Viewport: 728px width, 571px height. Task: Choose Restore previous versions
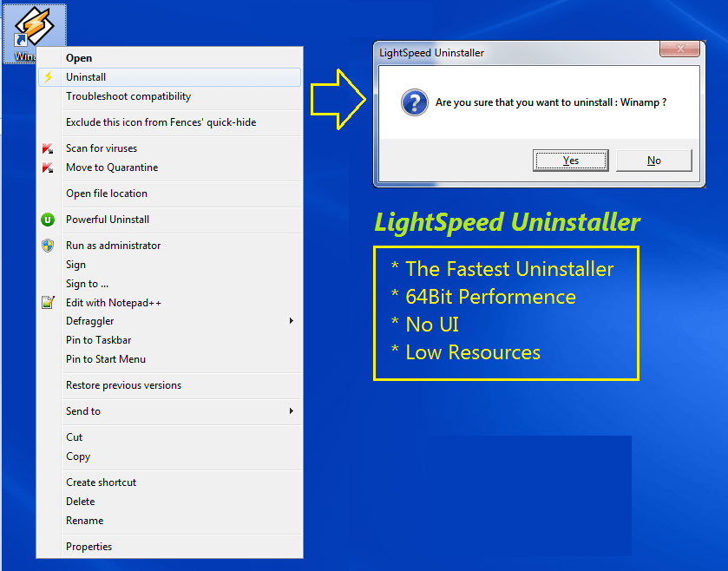coord(123,385)
